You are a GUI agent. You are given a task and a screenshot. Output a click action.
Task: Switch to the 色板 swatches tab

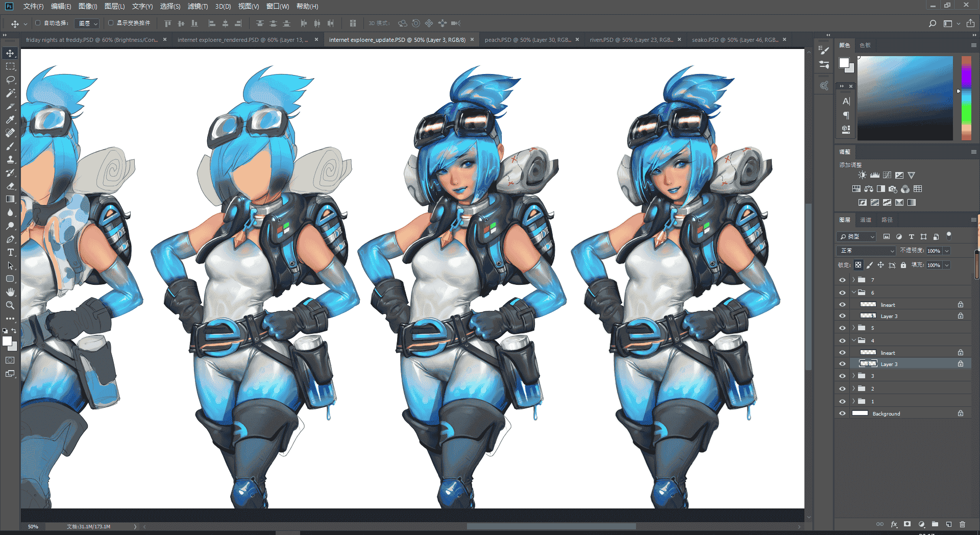pyautogui.click(x=865, y=45)
